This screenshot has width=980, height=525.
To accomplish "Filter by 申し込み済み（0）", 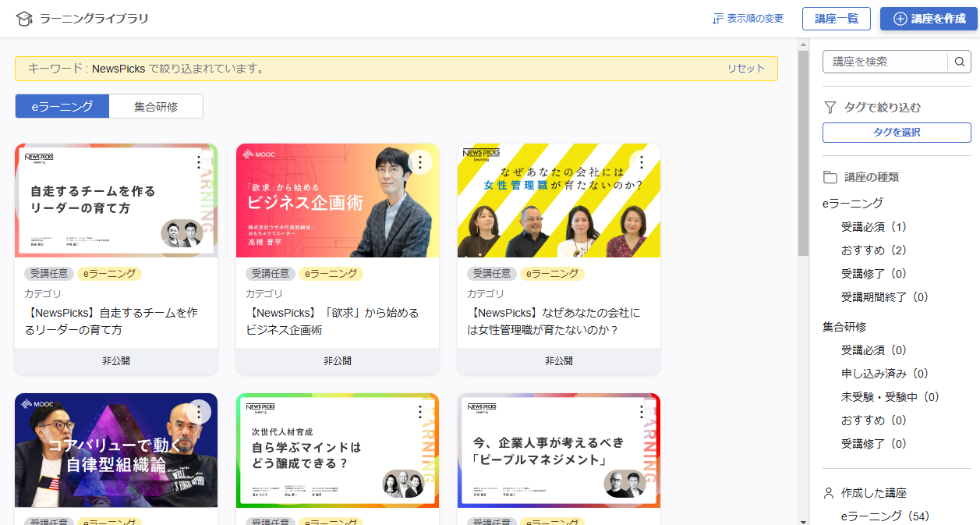I will coord(885,374).
